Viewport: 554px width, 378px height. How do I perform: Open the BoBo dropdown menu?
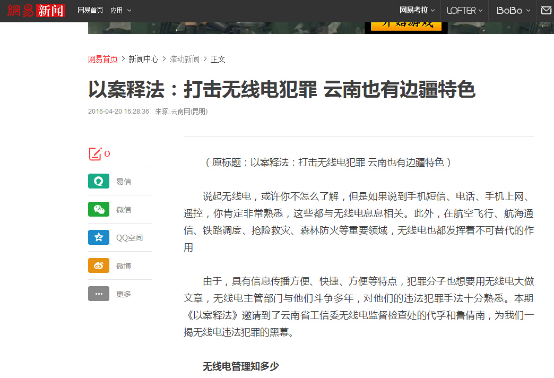pos(513,11)
